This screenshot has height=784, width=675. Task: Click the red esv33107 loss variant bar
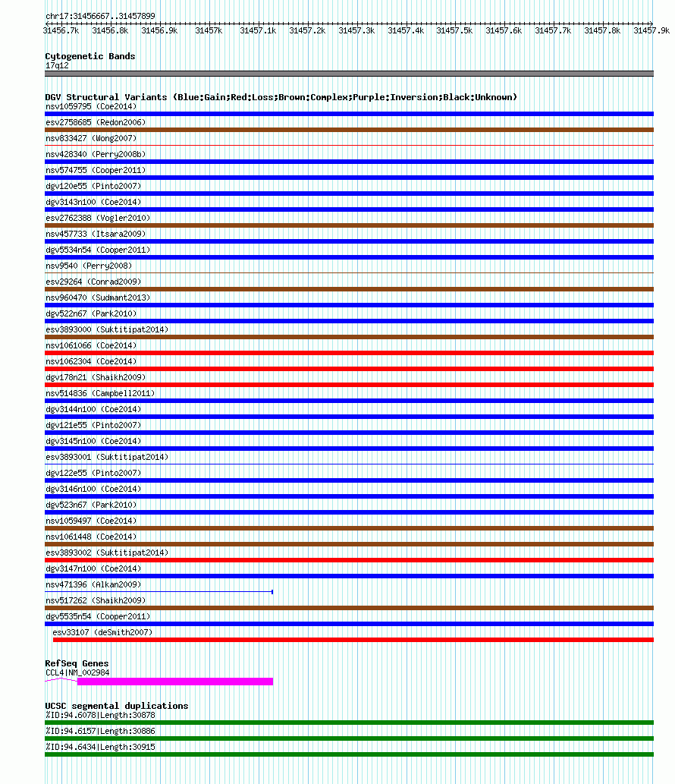pos(353,640)
